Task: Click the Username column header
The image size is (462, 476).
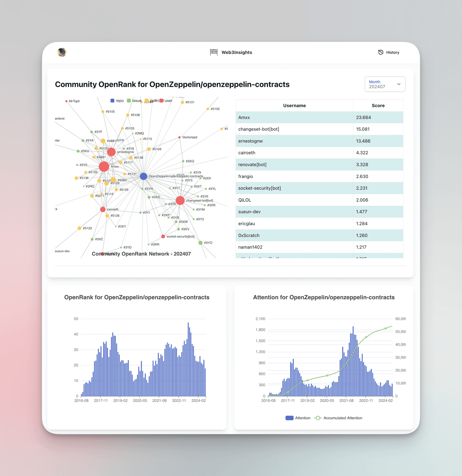Action: point(295,106)
